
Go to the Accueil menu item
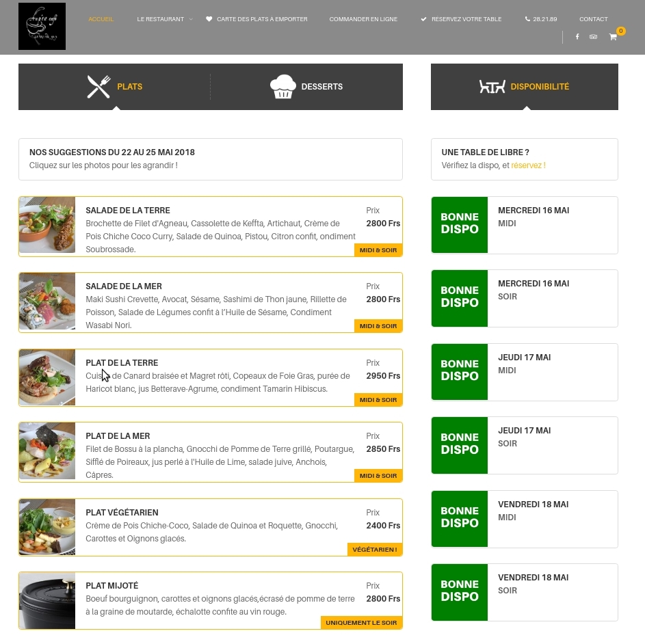tap(101, 19)
